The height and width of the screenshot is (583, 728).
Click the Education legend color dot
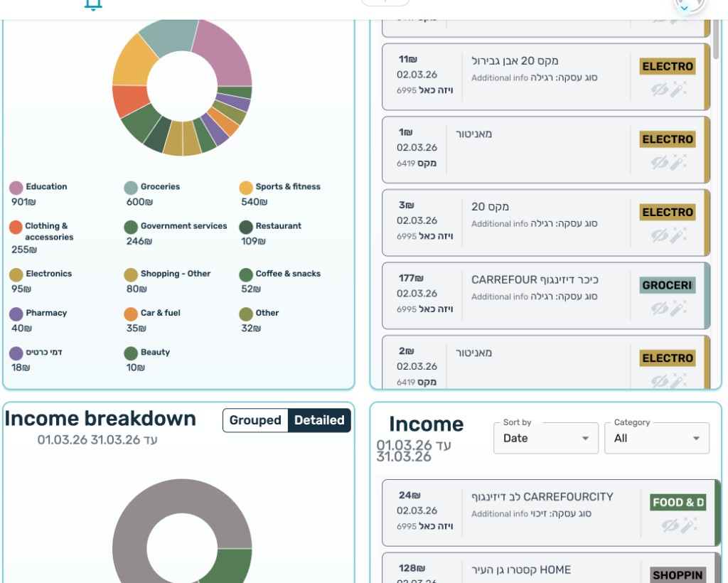point(16,188)
